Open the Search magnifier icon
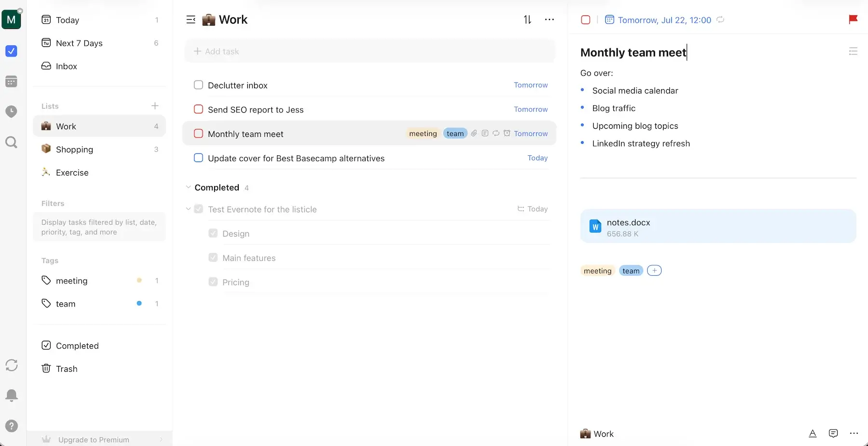This screenshot has height=446, width=868. click(11, 142)
